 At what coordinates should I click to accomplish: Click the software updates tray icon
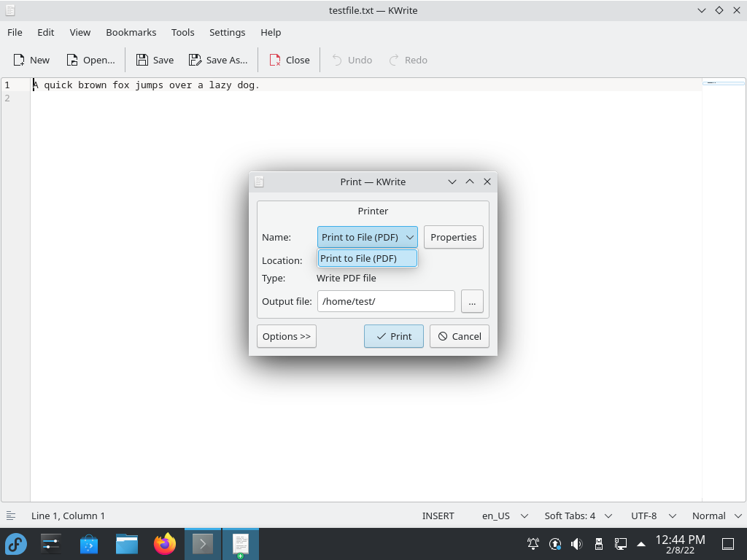pos(555,544)
